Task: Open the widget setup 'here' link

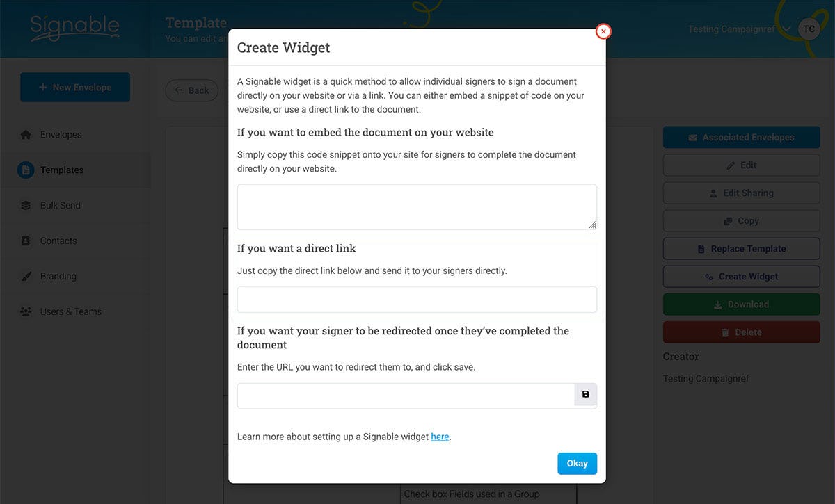Action: 440,437
